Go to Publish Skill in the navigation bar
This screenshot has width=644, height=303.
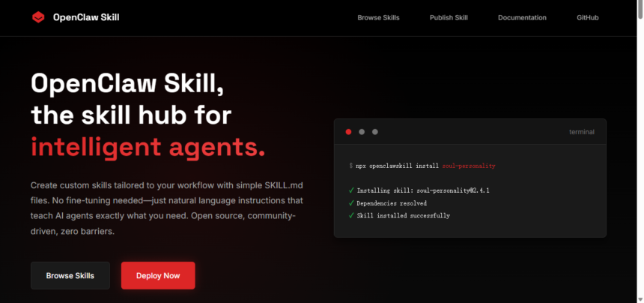(x=449, y=18)
